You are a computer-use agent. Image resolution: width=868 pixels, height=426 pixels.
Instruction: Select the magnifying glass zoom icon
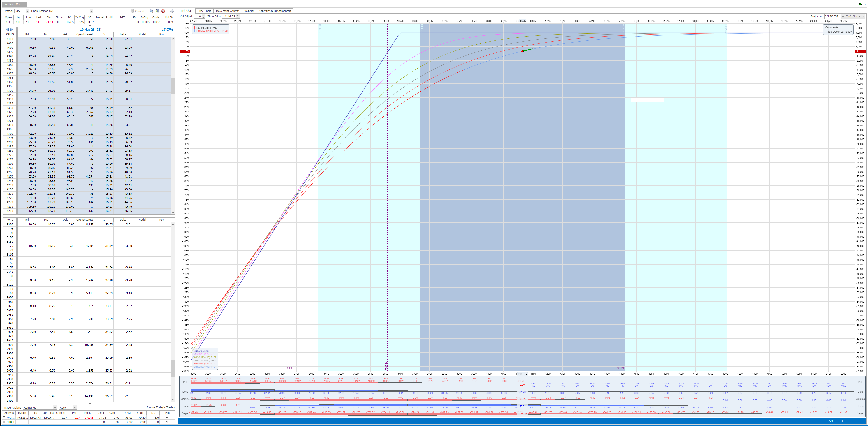[x=152, y=11]
